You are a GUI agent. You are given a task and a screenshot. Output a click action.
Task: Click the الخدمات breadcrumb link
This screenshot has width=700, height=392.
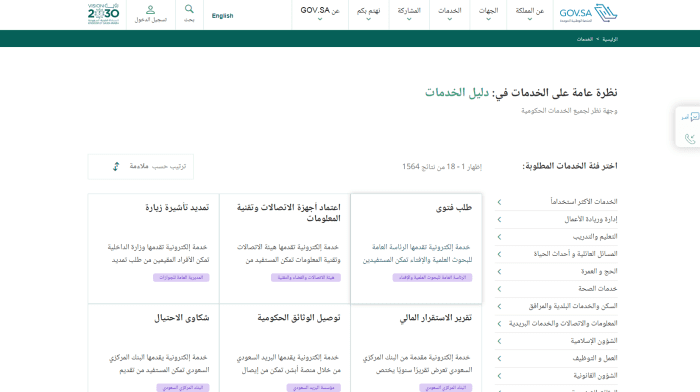pyautogui.click(x=584, y=39)
